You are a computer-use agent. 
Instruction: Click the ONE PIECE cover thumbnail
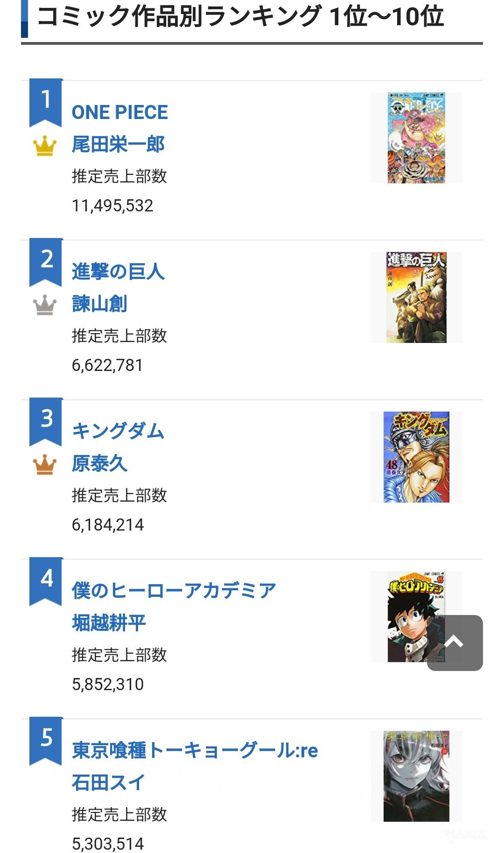tap(416, 138)
